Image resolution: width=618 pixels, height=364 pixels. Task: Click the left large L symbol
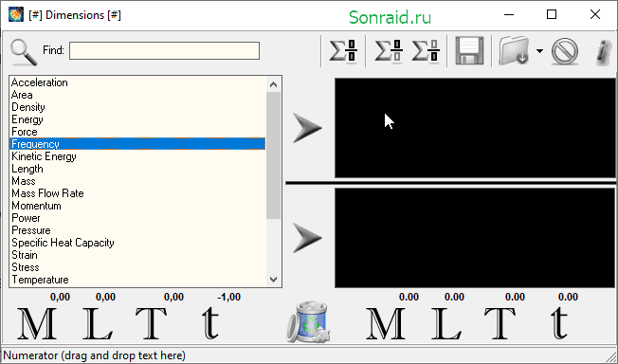point(97,324)
